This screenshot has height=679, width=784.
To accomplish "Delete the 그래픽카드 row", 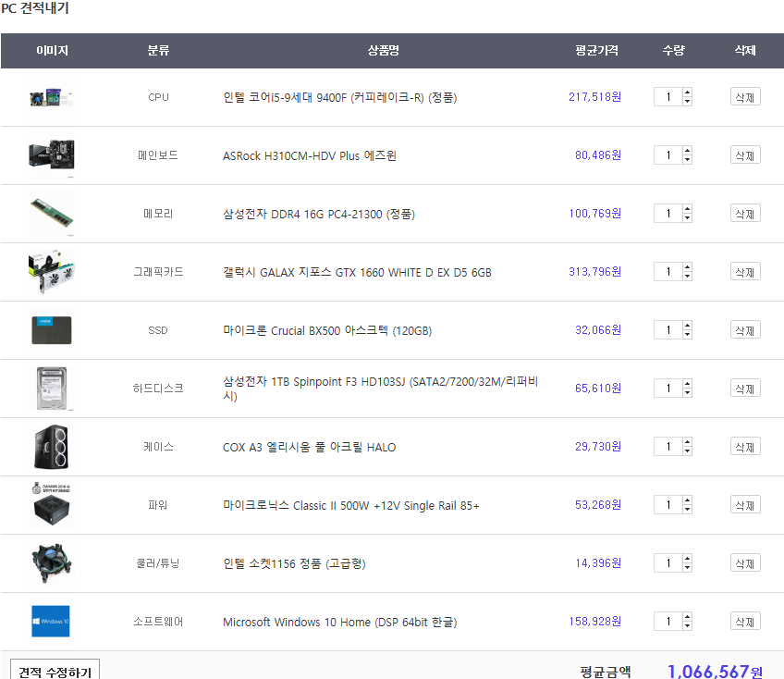I will [745, 272].
